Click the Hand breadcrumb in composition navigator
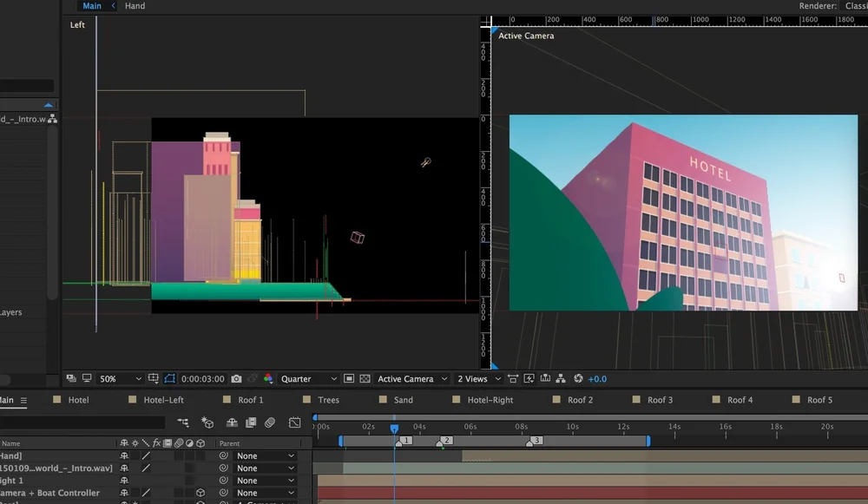868x504 pixels. click(135, 6)
